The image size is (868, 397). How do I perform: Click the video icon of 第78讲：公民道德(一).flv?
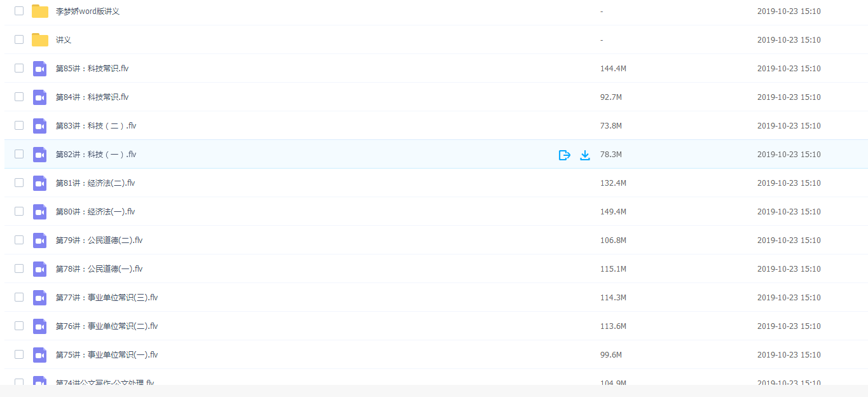coord(40,268)
